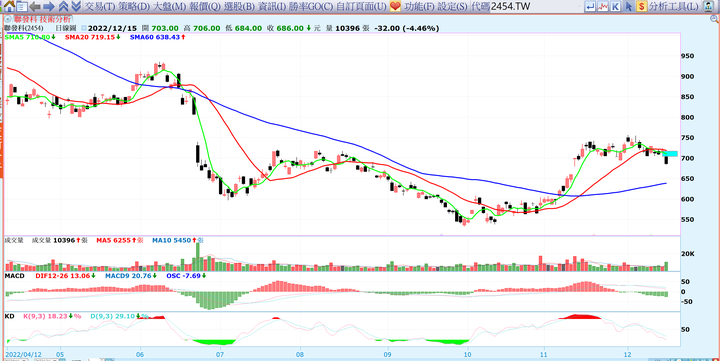Click the OSC -7.69 label
Viewport: 720px width, 361px height.
pos(186,276)
